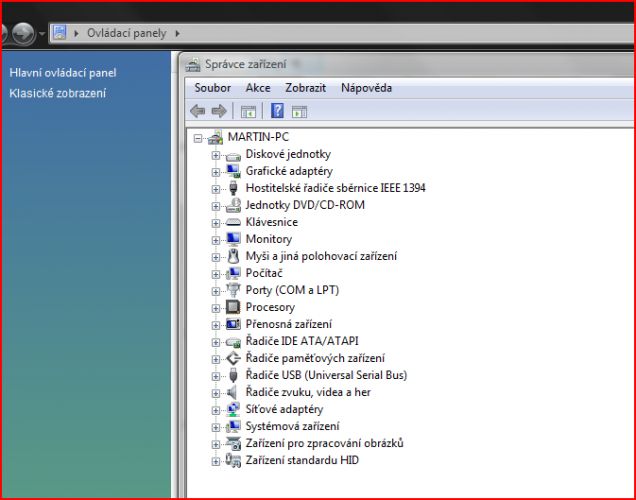Click the Síťové adaptéry network icon
Screen dimensions: 636x500
click(233, 410)
